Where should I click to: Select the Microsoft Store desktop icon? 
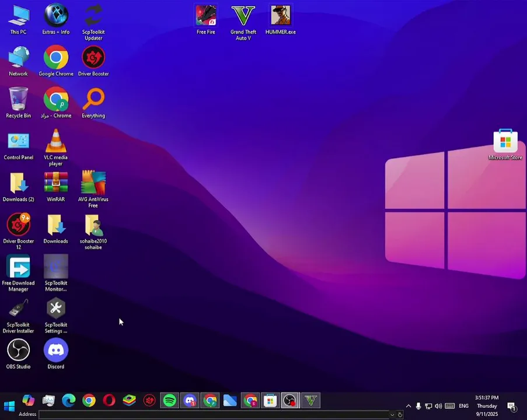click(x=505, y=145)
